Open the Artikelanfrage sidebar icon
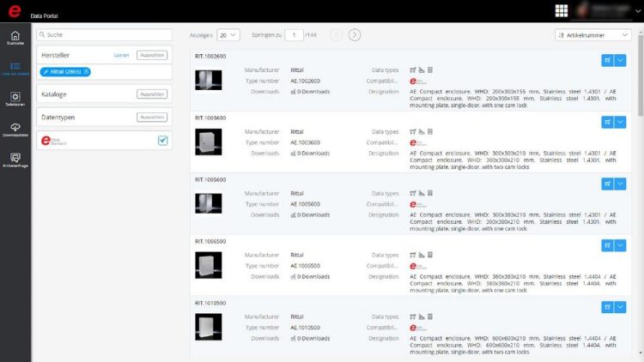Viewport: 644px width, 362px height. (x=15, y=160)
